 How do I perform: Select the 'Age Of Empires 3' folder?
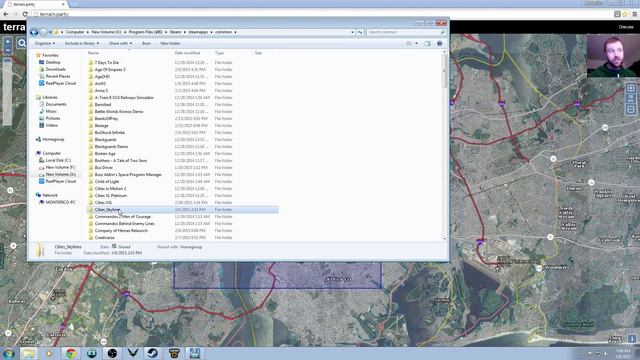point(110,69)
